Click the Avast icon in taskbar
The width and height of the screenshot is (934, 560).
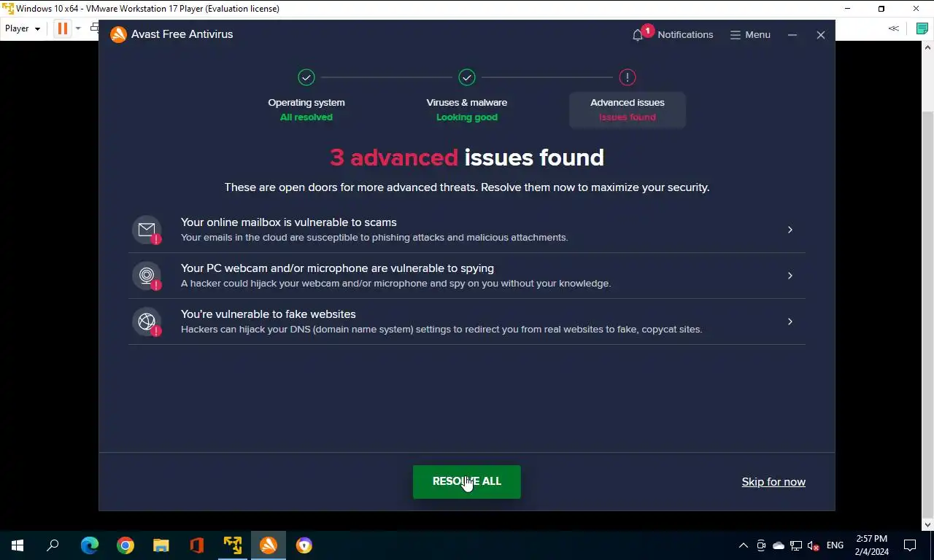[x=269, y=545]
